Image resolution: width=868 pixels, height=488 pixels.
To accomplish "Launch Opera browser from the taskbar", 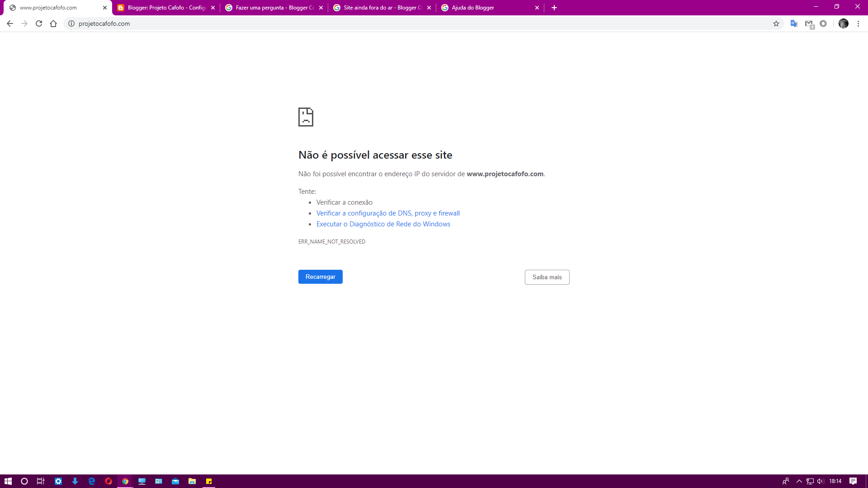I will [x=108, y=481].
